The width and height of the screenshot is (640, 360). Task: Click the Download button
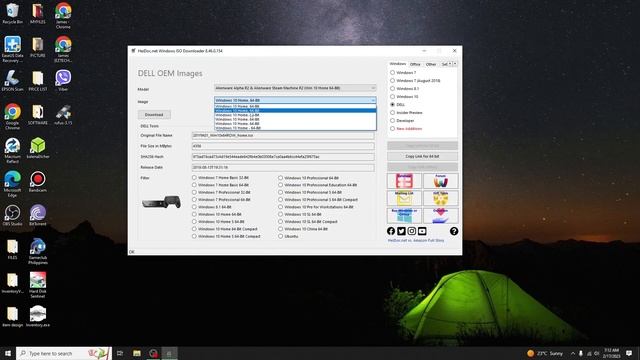point(154,115)
